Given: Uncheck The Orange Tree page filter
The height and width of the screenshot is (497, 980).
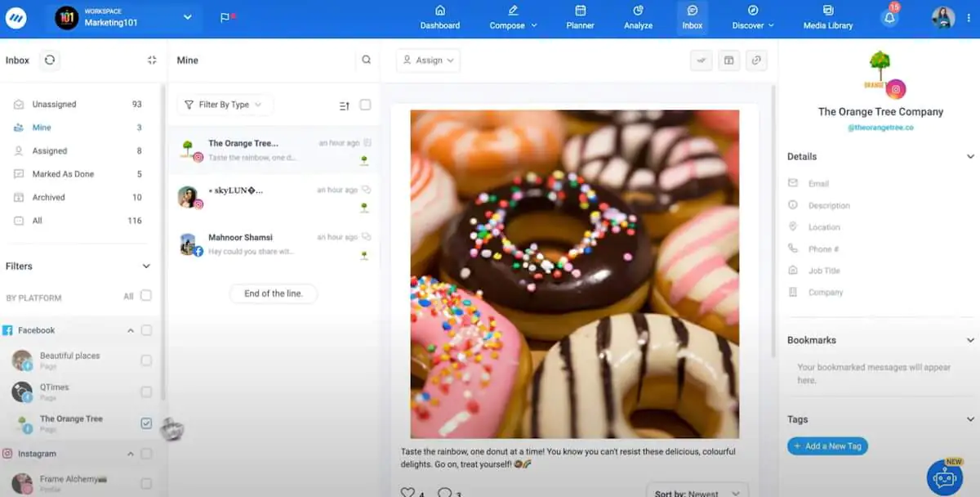Looking at the screenshot, I should [146, 423].
